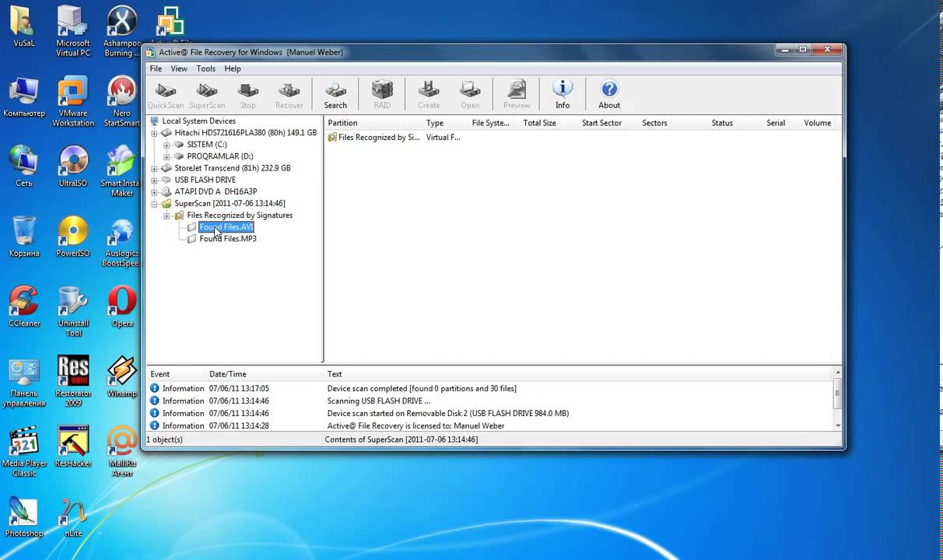Open the Search tool
Image resolution: width=943 pixels, height=560 pixels.
(335, 95)
